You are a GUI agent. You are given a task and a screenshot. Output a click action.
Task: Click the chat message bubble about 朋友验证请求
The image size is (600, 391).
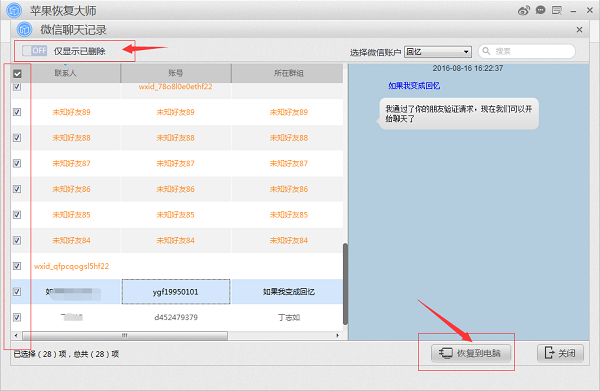(458, 114)
